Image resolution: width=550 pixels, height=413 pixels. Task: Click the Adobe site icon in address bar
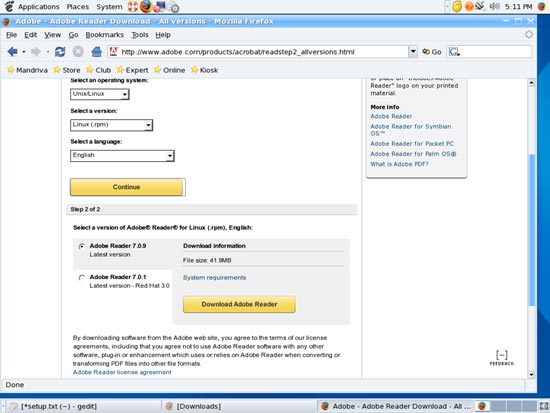coord(114,52)
